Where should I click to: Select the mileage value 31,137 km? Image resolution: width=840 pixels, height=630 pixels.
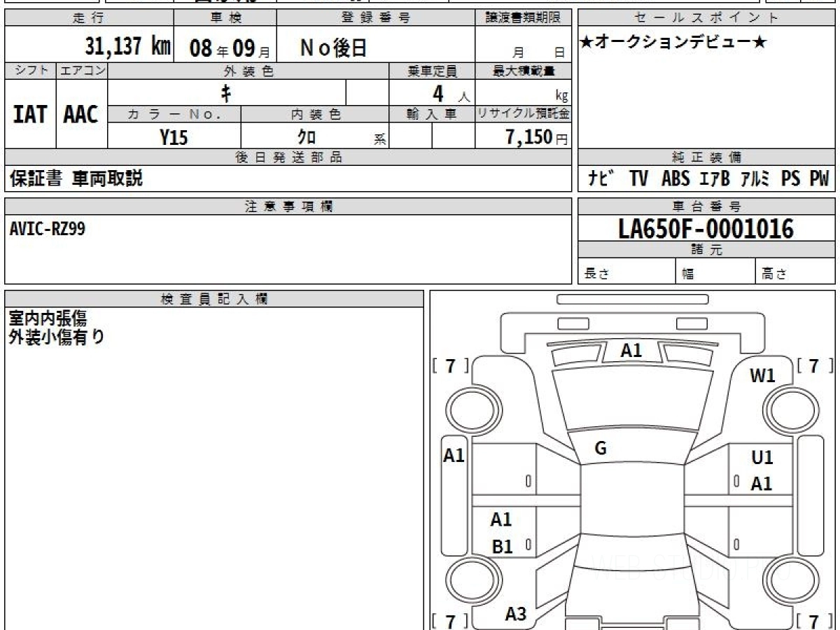click(x=127, y=46)
